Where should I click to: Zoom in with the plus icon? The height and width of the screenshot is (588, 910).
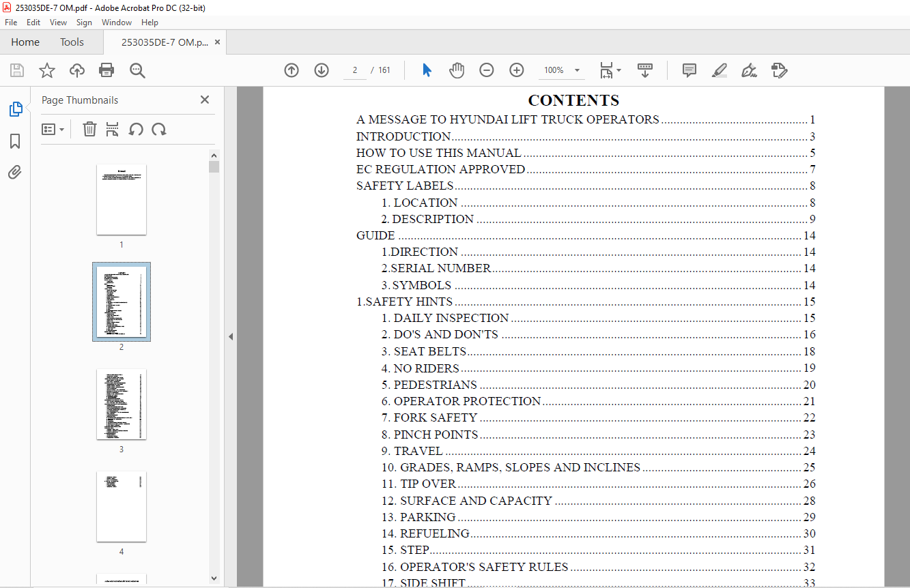coord(517,70)
